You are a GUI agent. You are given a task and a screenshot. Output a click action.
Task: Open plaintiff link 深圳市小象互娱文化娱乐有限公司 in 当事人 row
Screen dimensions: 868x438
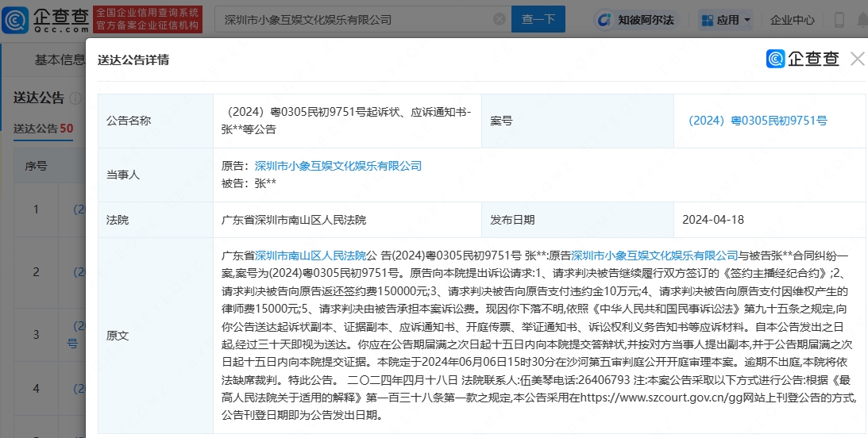[338, 166]
